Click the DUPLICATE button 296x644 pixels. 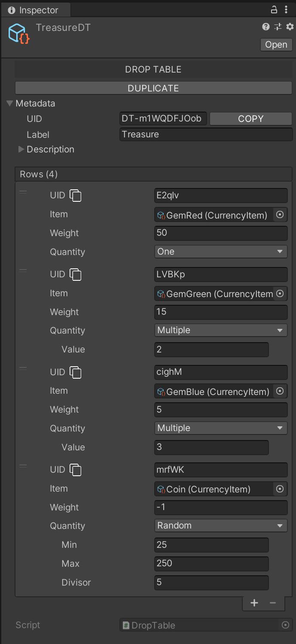click(153, 88)
